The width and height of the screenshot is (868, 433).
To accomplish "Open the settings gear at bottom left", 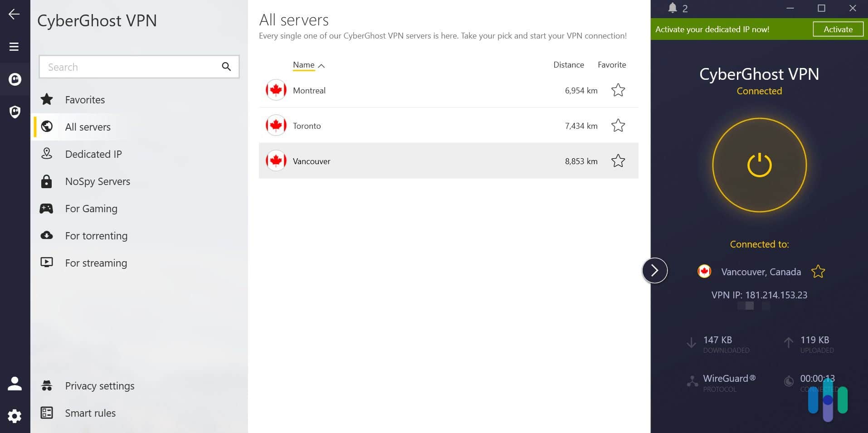I will (x=15, y=416).
